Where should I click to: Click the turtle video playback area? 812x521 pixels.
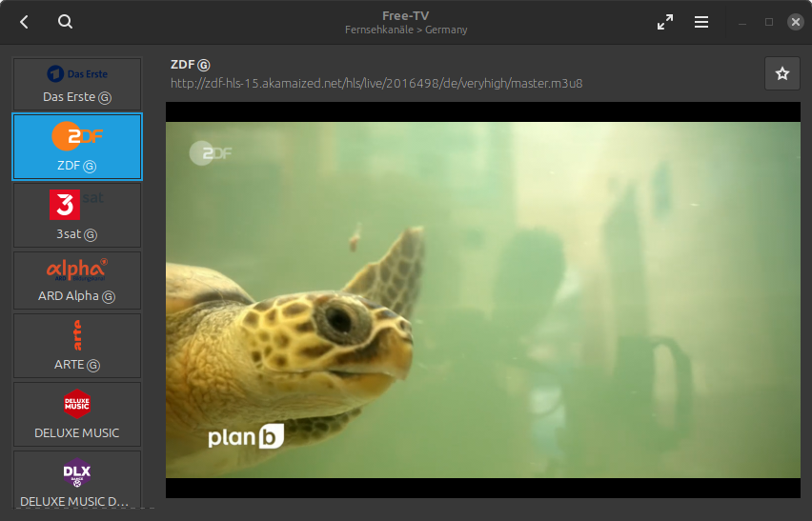point(482,300)
